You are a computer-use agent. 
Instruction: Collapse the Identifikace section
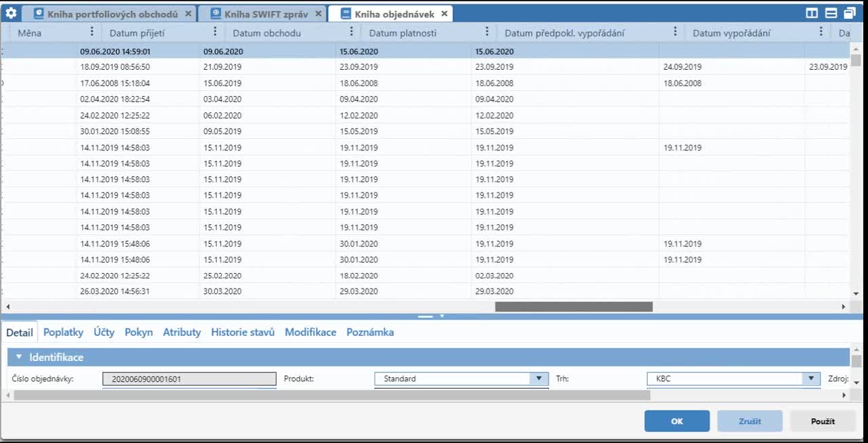point(19,357)
